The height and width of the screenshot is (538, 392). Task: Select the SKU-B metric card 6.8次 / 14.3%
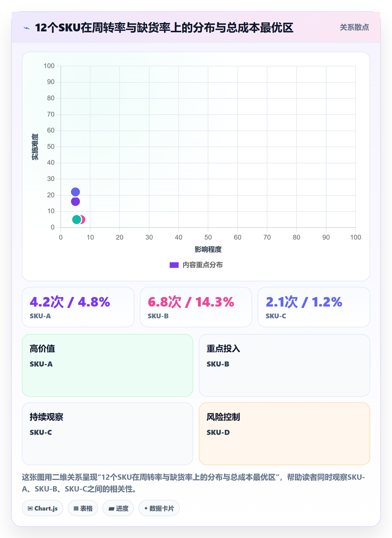coord(196,307)
